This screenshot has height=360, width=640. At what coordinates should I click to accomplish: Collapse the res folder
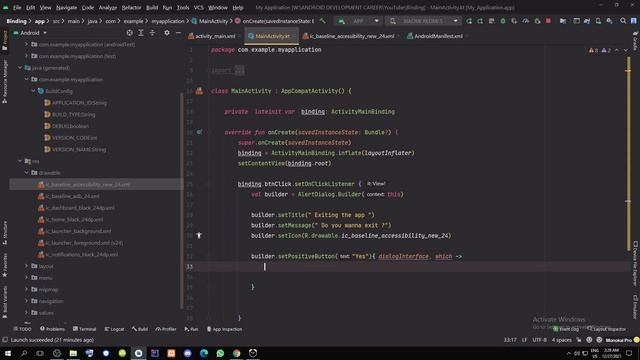tap(20, 161)
